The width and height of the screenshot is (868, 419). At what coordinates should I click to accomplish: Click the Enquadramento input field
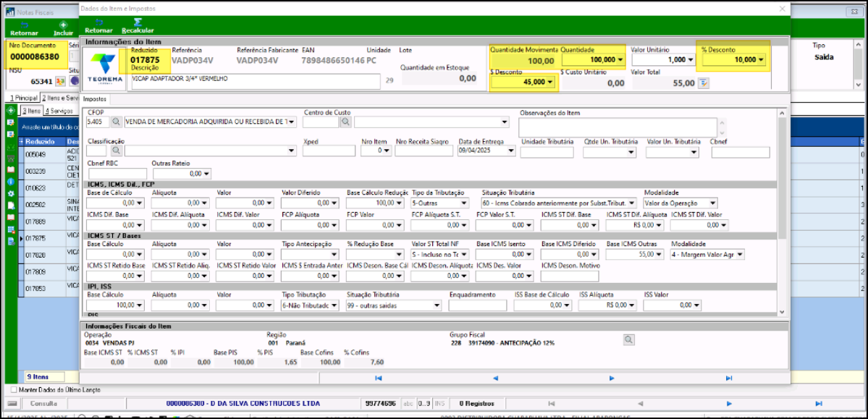[x=478, y=305]
